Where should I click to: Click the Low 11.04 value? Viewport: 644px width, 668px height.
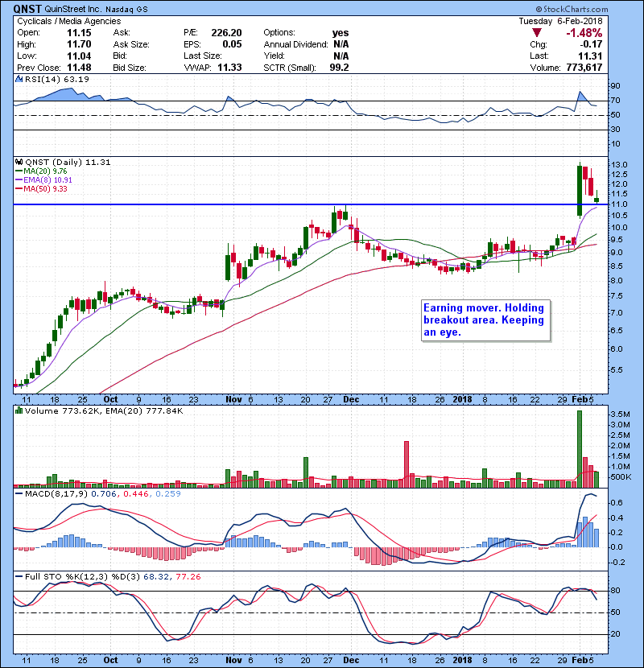(x=79, y=56)
